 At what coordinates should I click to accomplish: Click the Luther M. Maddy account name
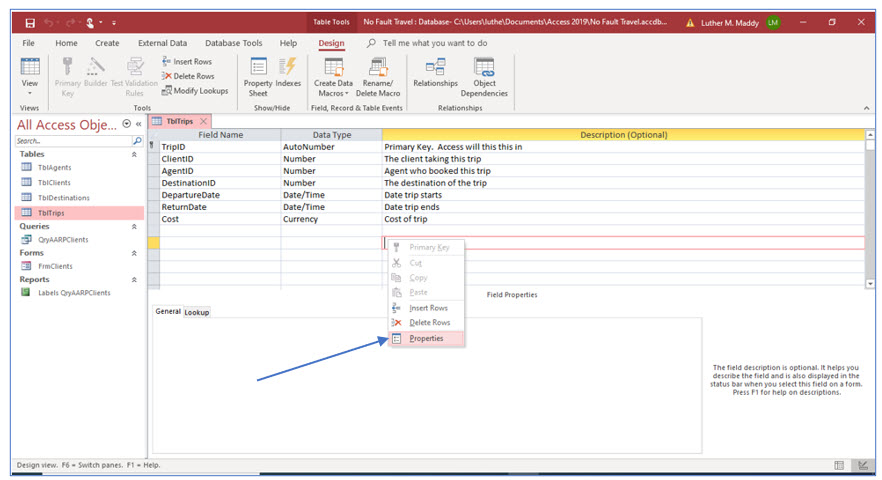click(x=730, y=23)
